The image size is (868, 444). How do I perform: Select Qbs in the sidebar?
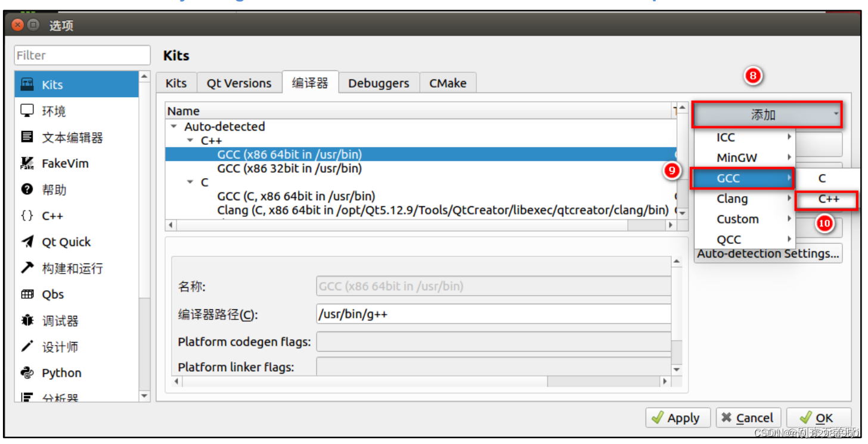click(51, 294)
